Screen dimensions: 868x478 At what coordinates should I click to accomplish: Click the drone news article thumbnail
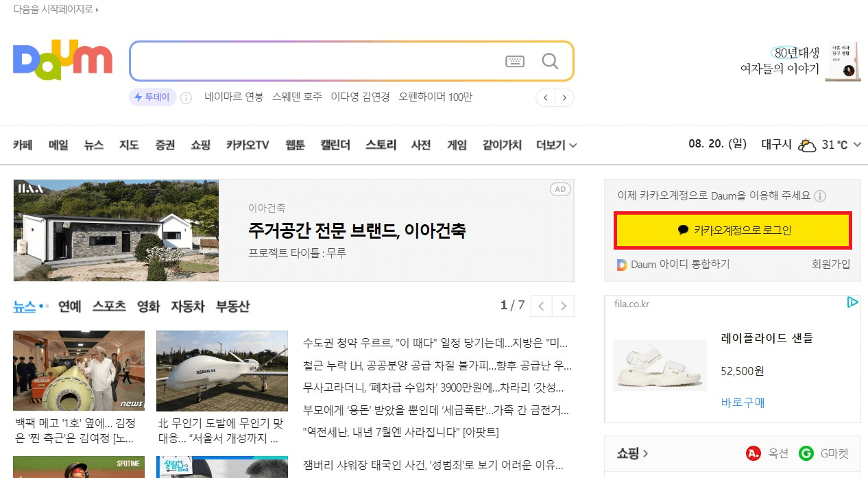tap(222, 370)
